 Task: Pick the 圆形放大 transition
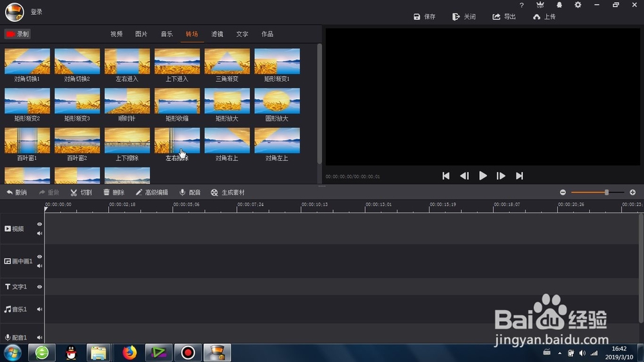tap(277, 101)
